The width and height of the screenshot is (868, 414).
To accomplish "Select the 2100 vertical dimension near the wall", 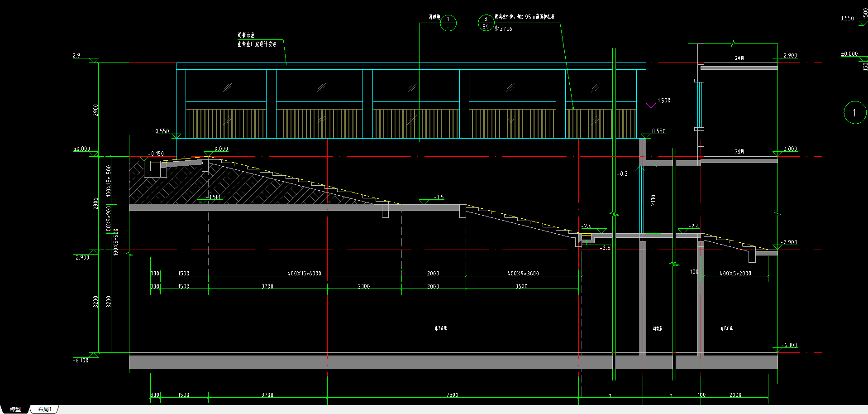I will pyautogui.click(x=653, y=200).
